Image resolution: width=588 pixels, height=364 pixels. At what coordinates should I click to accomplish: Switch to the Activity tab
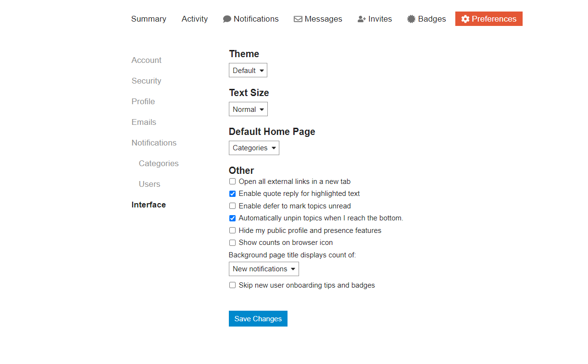(x=195, y=19)
